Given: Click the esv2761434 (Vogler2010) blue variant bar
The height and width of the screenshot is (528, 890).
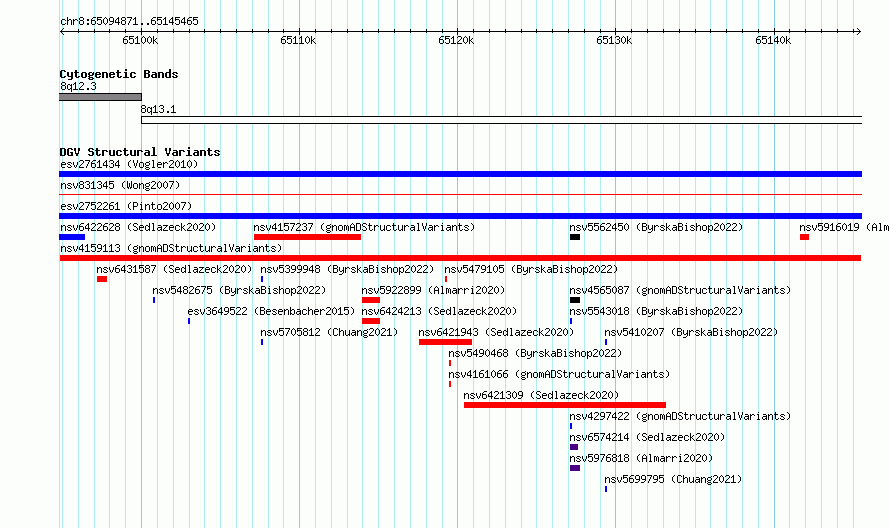Looking at the screenshot, I should [460, 174].
